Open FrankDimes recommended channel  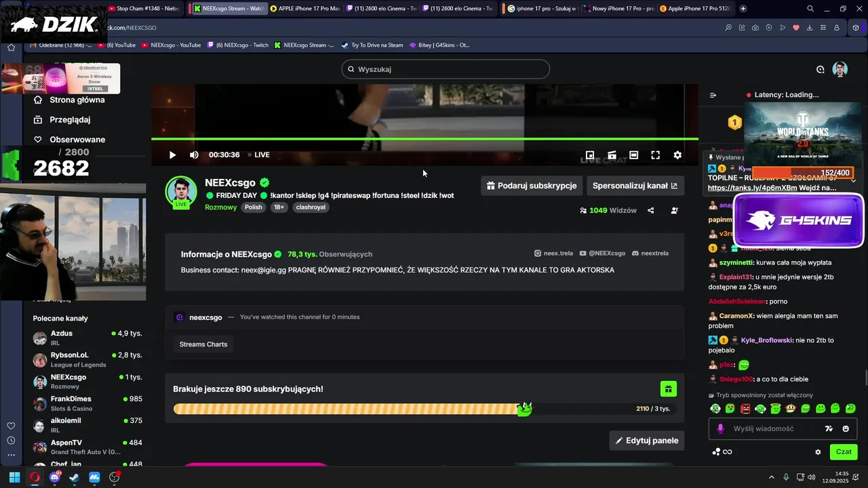[87, 403]
